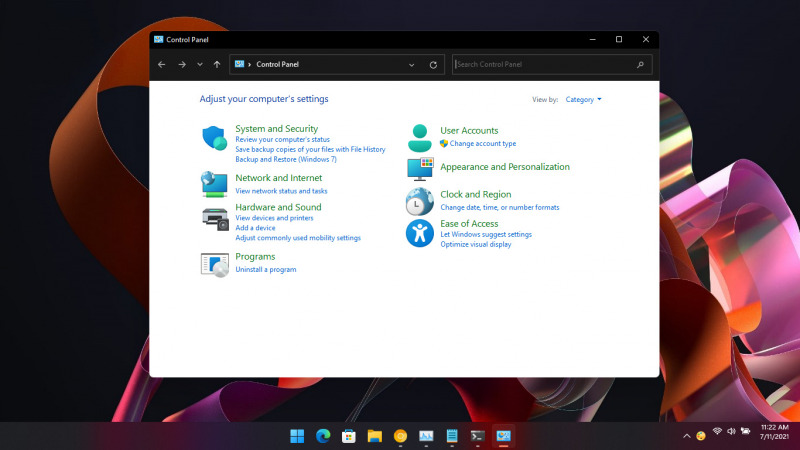
Task: Open the View by Category dropdown
Action: pos(583,99)
